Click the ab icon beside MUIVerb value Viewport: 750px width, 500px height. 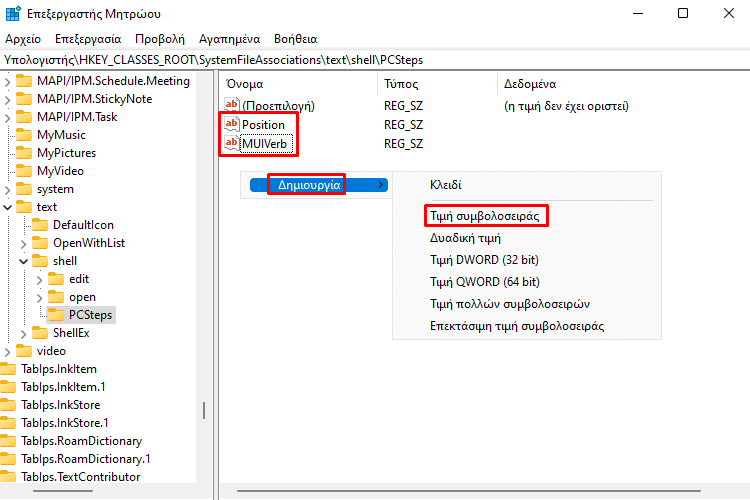pos(232,144)
